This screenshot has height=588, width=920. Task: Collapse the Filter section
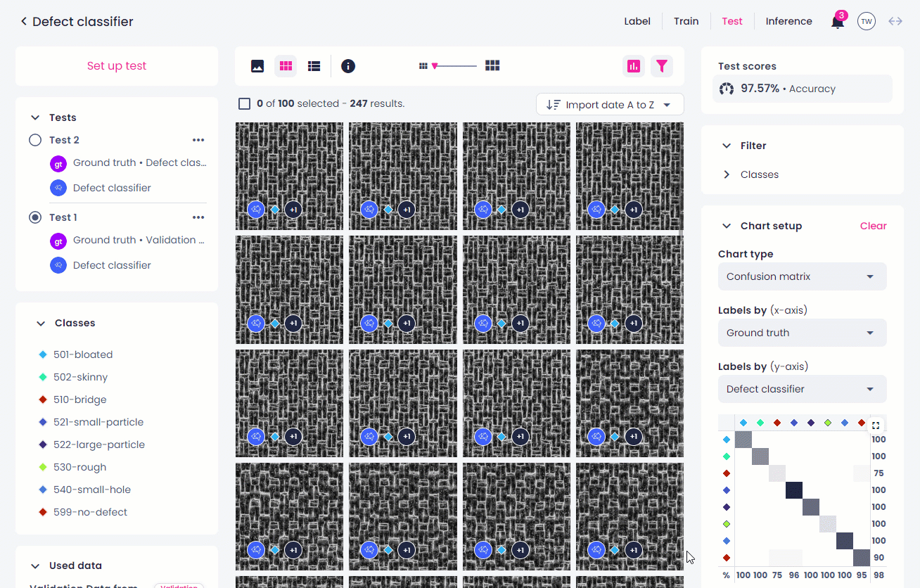click(727, 146)
